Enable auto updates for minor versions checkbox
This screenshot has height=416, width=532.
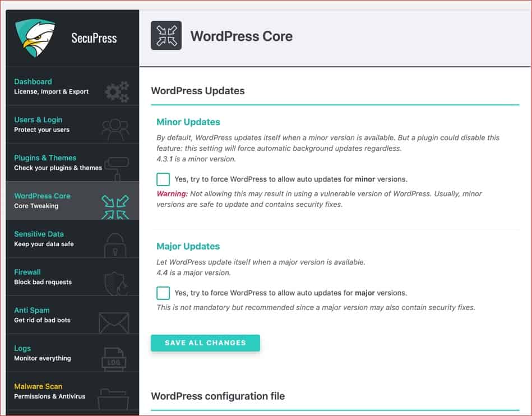coord(163,179)
